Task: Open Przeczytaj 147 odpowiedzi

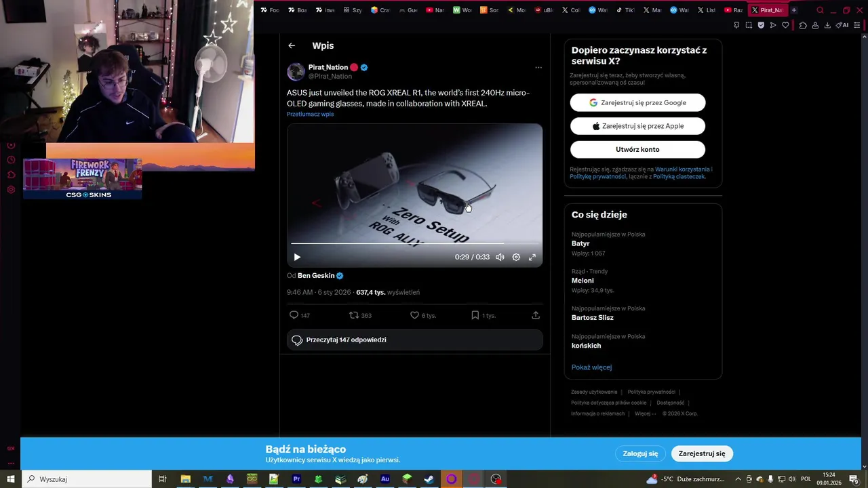Action: coord(414,340)
